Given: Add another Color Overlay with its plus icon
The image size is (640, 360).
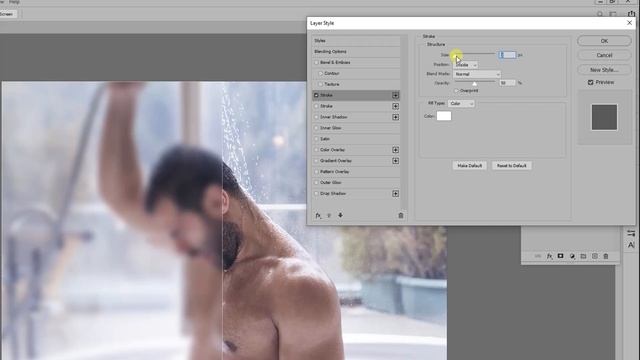Looking at the screenshot, I should click(396, 150).
